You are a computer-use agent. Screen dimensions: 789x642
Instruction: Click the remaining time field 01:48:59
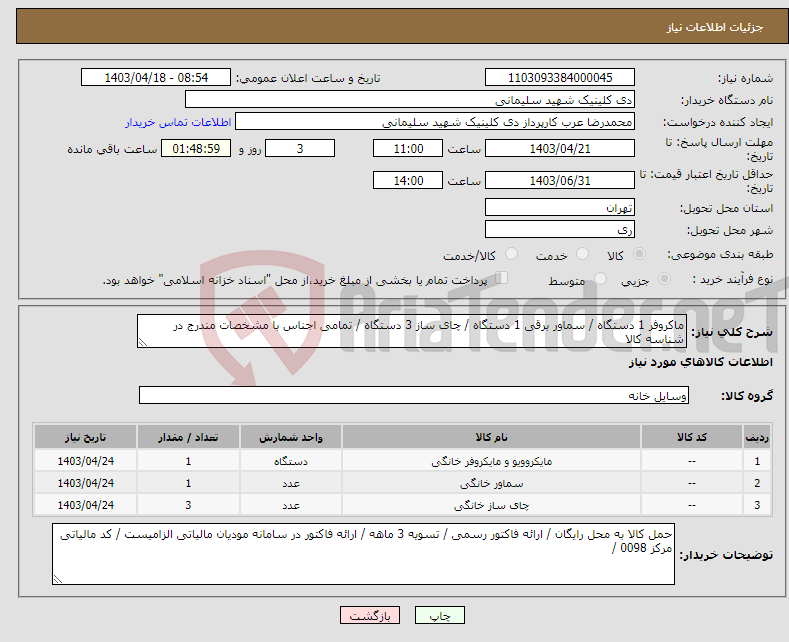[196, 148]
